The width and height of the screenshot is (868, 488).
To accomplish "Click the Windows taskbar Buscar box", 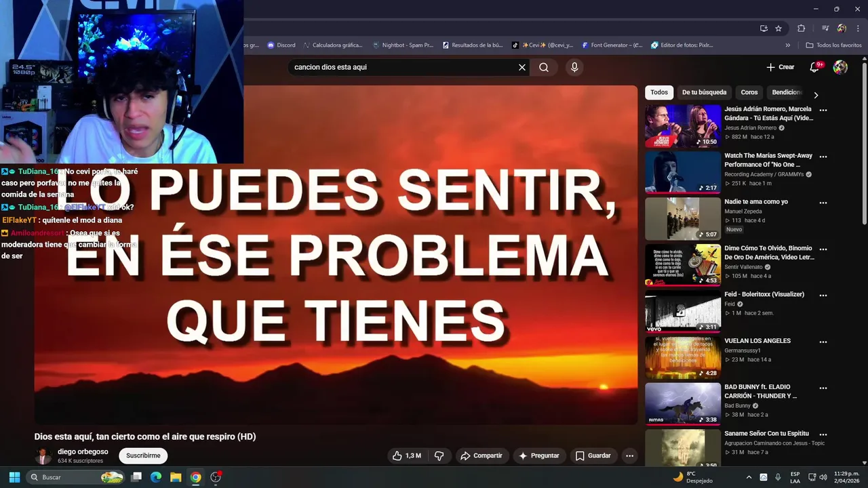I will click(x=76, y=477).
